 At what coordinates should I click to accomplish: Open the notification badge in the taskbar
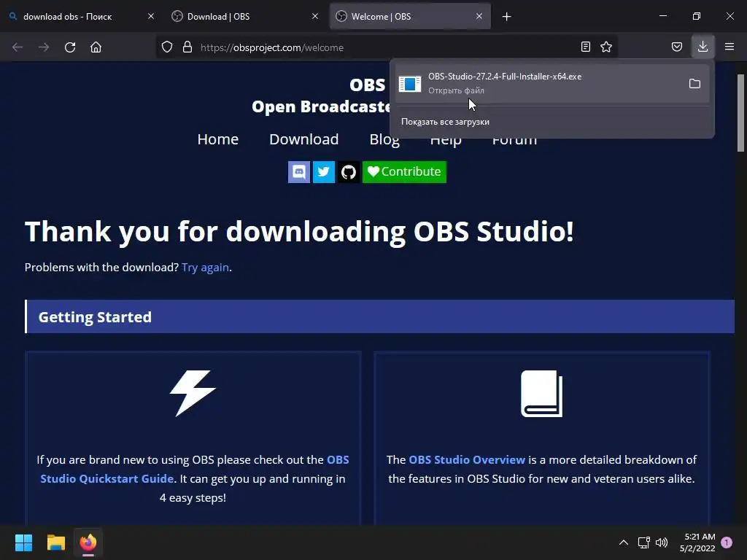(x=727, y=542)
